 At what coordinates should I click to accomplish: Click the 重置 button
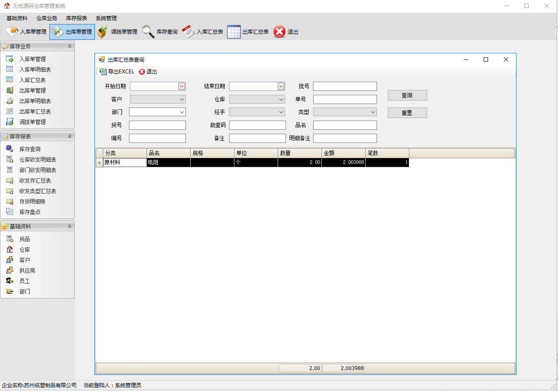(x=407, y=113)
